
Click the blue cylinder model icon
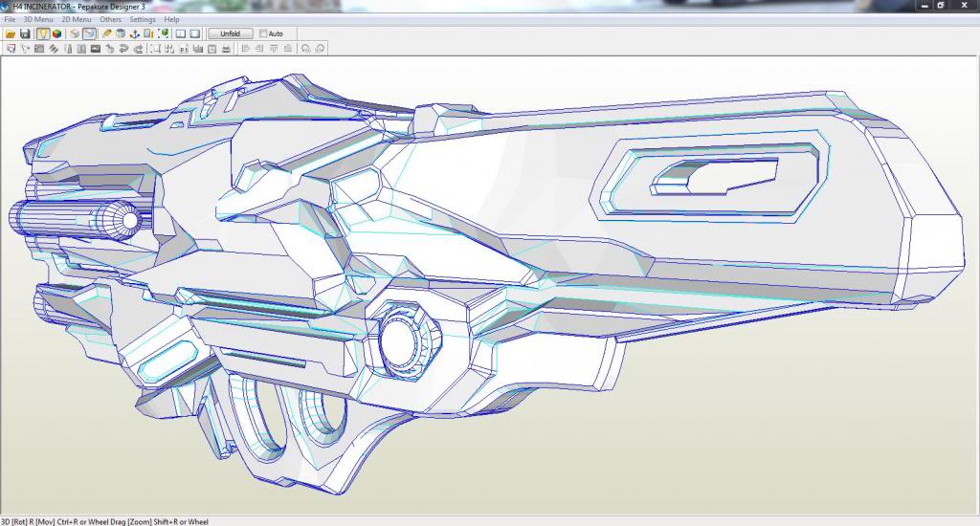pyautogui.click(x=121, y=33)
